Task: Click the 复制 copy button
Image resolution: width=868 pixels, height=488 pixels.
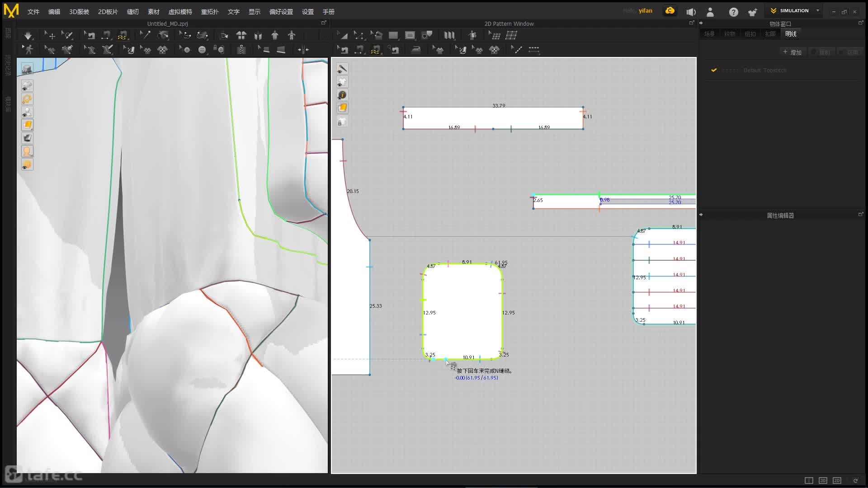Action: [x=821, y=52]
